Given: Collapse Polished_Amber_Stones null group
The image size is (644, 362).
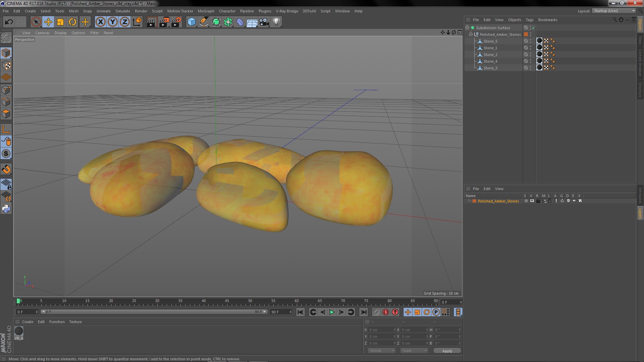Looking at the screenshot, I should pos(471,34).
